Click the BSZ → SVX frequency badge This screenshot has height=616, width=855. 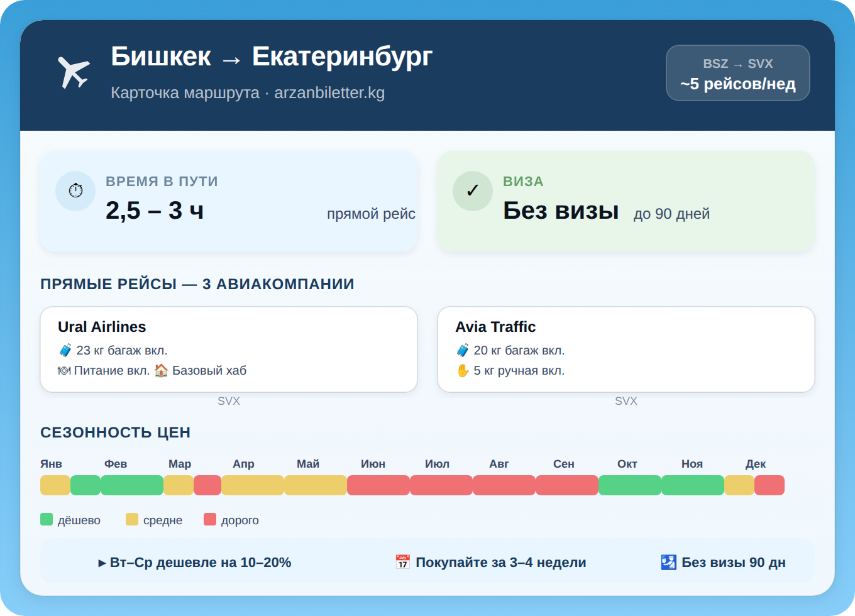(x=738, y=73)
